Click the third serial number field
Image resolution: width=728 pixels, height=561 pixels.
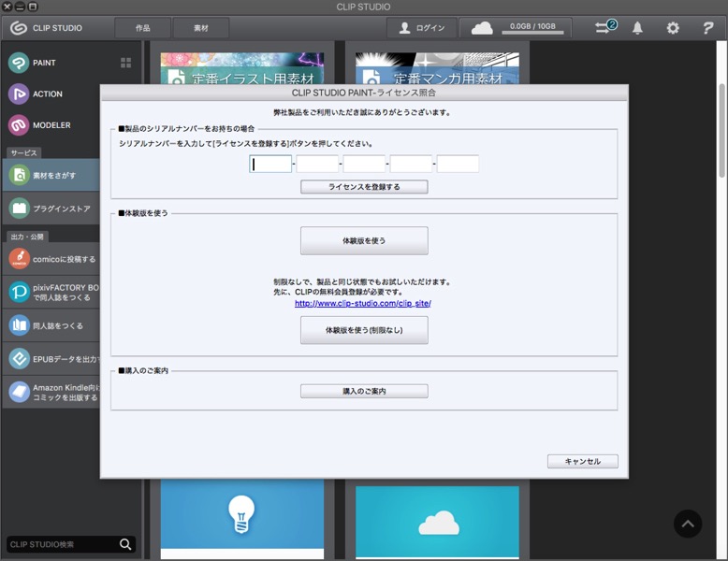[364, 164]
